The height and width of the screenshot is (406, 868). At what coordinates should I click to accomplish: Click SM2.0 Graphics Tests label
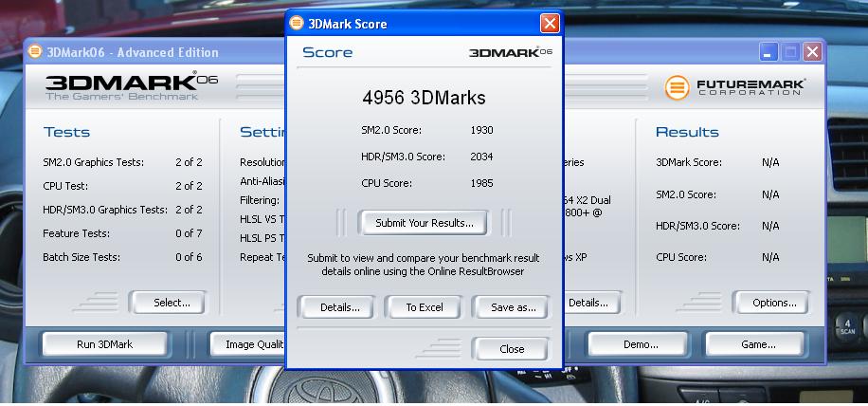[93, 163]
